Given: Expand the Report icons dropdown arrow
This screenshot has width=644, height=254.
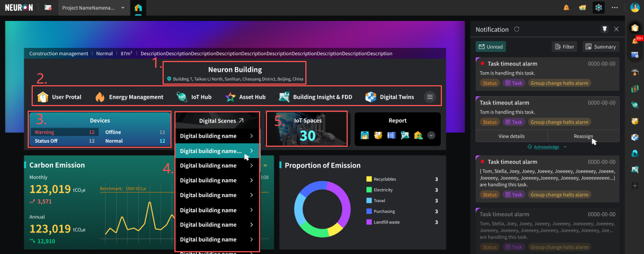Looking at the screenshot, I should (431, 135).
